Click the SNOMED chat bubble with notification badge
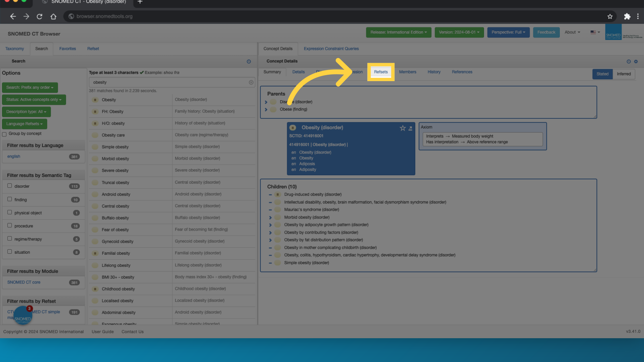 pos(23,316)
